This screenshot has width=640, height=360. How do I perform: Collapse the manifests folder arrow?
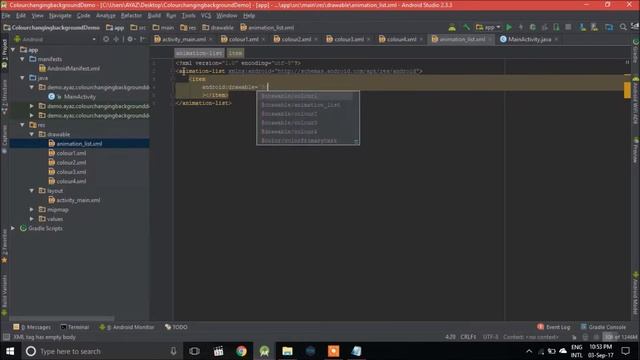22,59
